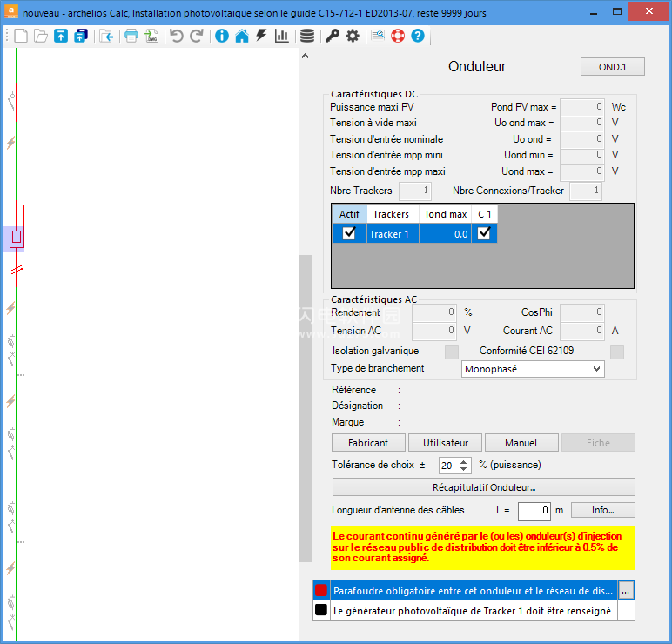
Task: Click the new document icon
Action: click(20, 36)
